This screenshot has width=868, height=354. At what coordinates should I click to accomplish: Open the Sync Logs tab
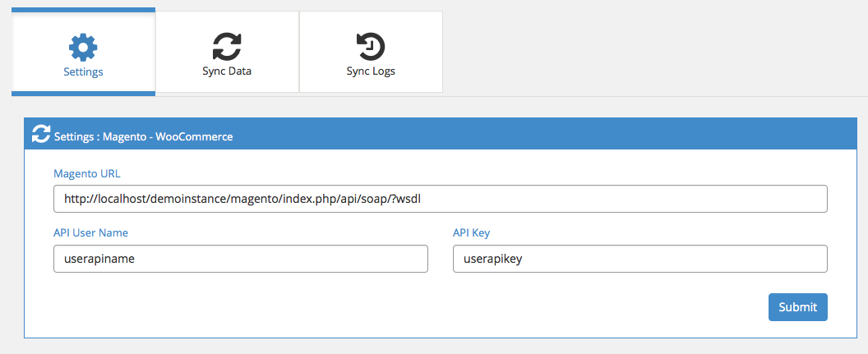point(371,52)
